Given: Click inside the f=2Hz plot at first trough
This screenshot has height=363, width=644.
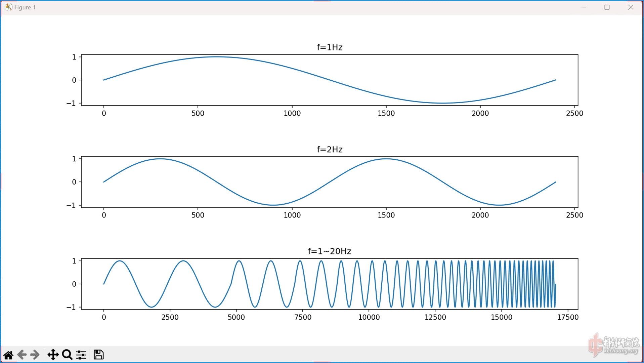Looking at the screenshot, I should coord(273,205).
